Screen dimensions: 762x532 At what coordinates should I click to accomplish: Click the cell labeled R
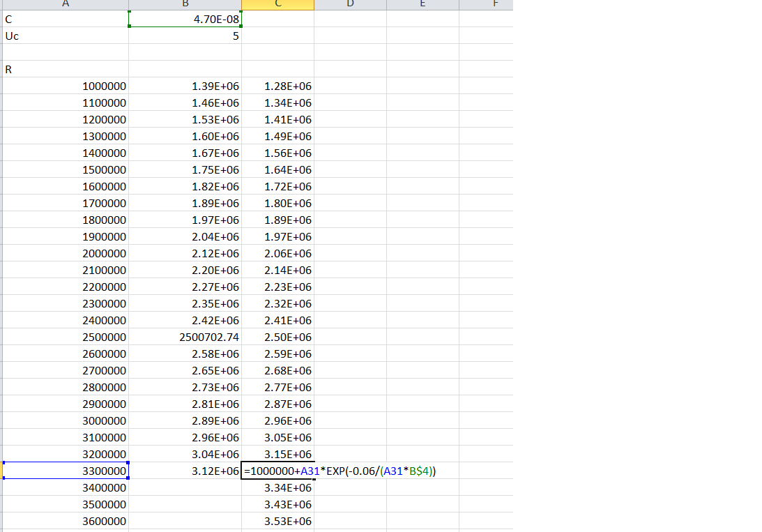pos(66,70)
